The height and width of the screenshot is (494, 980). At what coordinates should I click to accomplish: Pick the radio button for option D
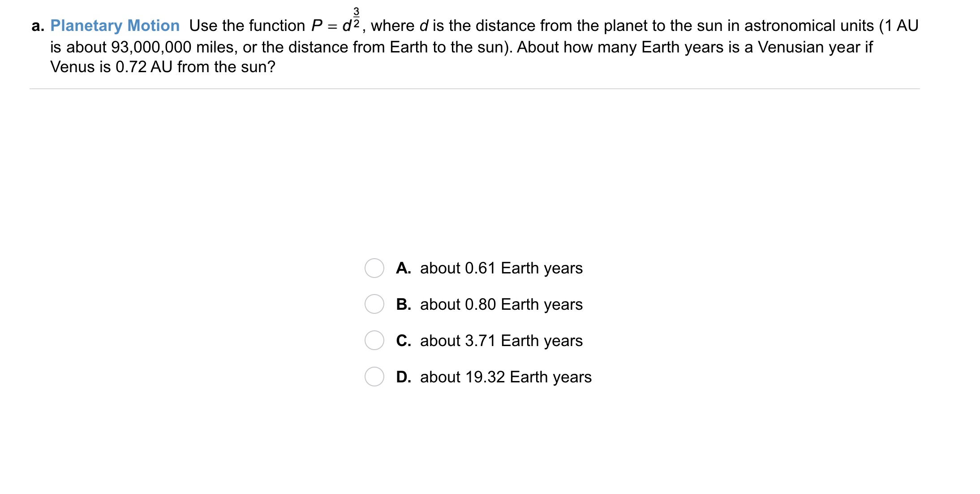click(374, 377)
